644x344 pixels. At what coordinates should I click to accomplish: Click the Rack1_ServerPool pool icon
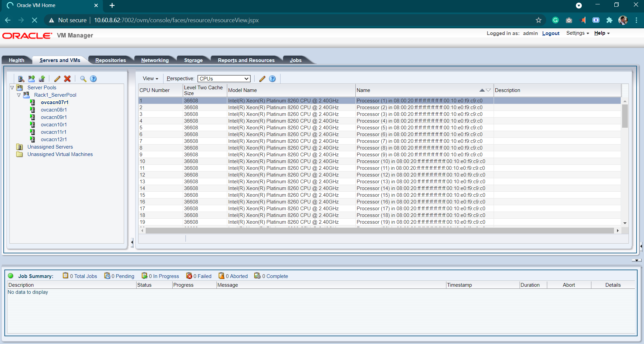[x=26, y=95]
